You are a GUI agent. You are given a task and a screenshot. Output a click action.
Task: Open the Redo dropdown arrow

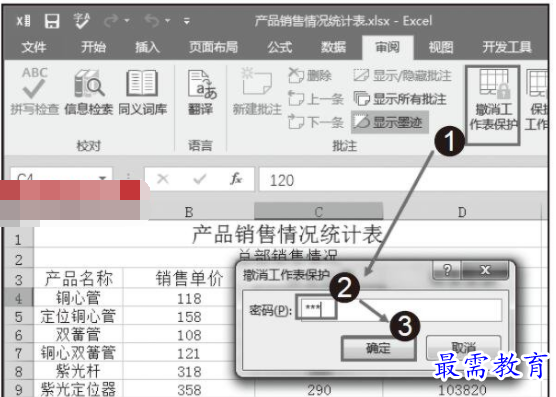(127, 21)
